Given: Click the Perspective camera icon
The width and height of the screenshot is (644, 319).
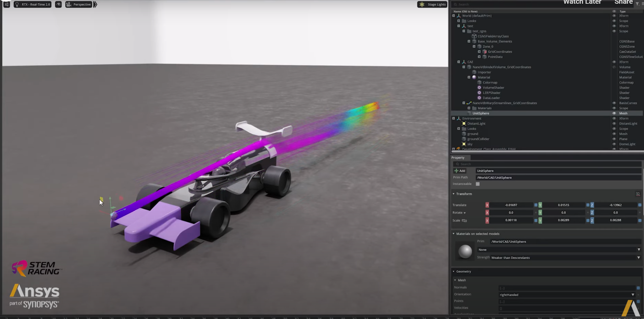Looking at the screenshot, I should coord(69,4).
